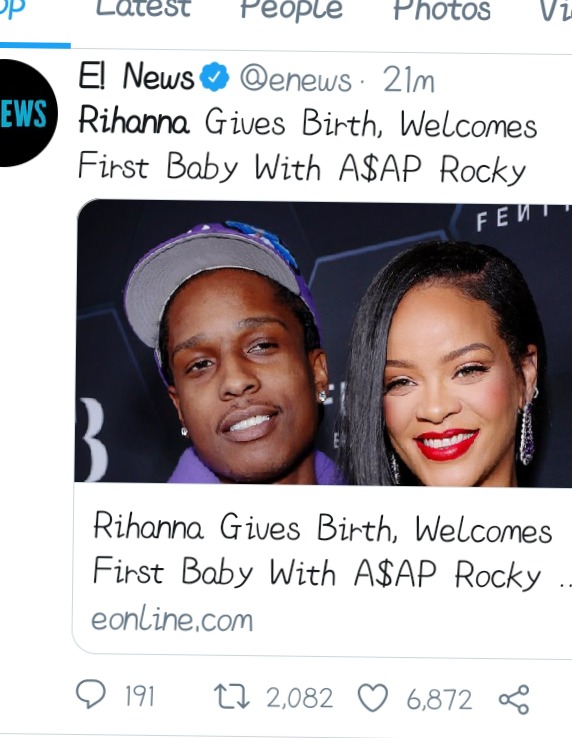Click the Rihanna hashtag-style bold word in tweet
Viewport: 572px width, 738px height.
[134, 121]
